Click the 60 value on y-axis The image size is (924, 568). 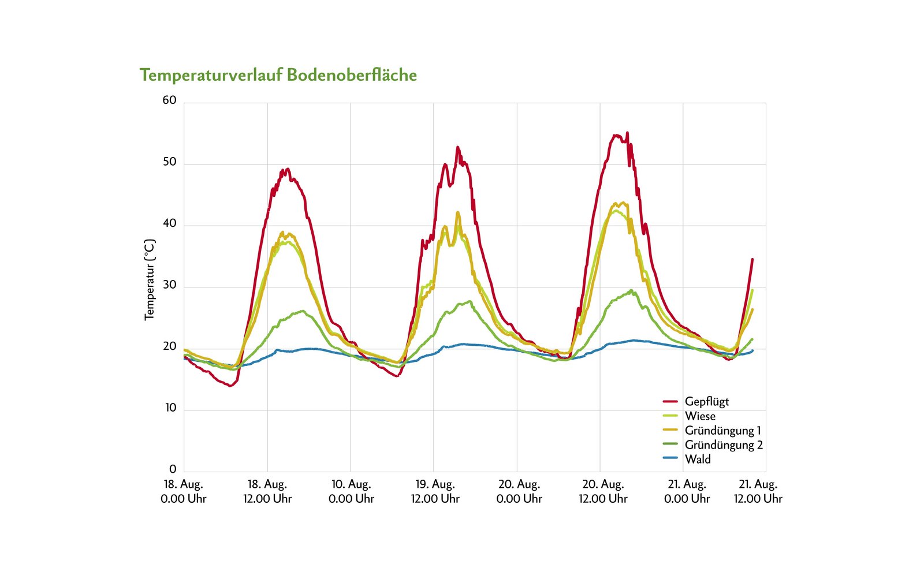pyautogui.click(x=169, y=100)
